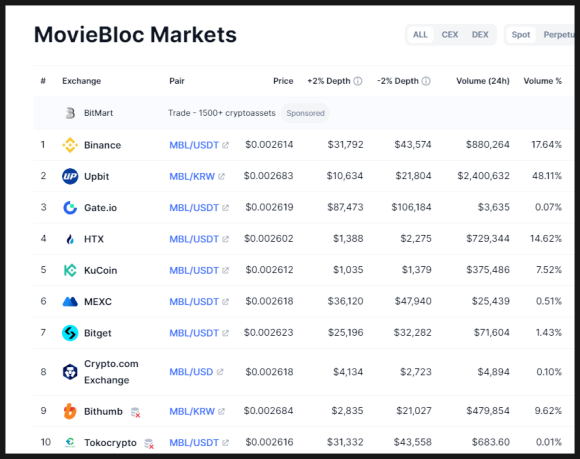Open the KuCoin MBL/USDT pair link
This screenshot has width=580, height=459.
[x=194, y=270]
